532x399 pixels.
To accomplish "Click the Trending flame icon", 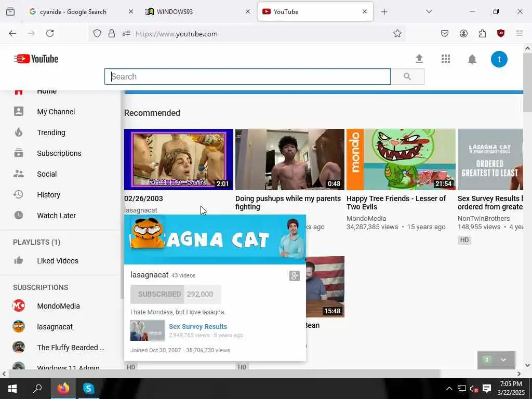I will tap(19, 132).
